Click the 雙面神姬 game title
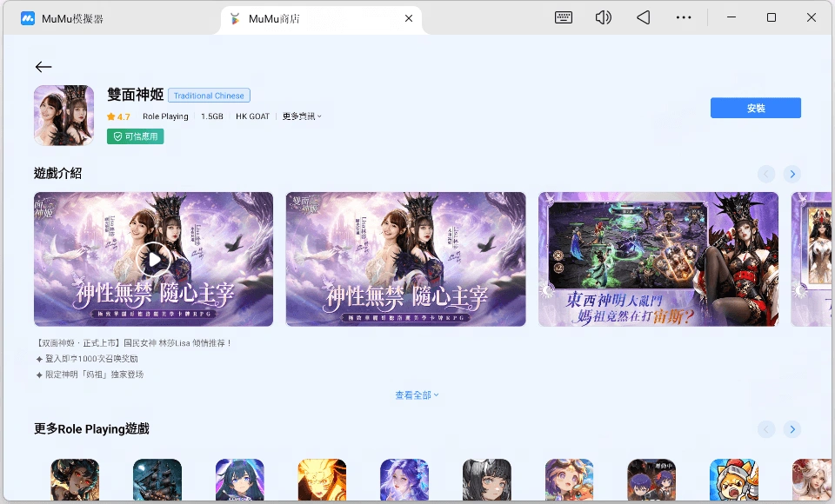 (136, 95)
